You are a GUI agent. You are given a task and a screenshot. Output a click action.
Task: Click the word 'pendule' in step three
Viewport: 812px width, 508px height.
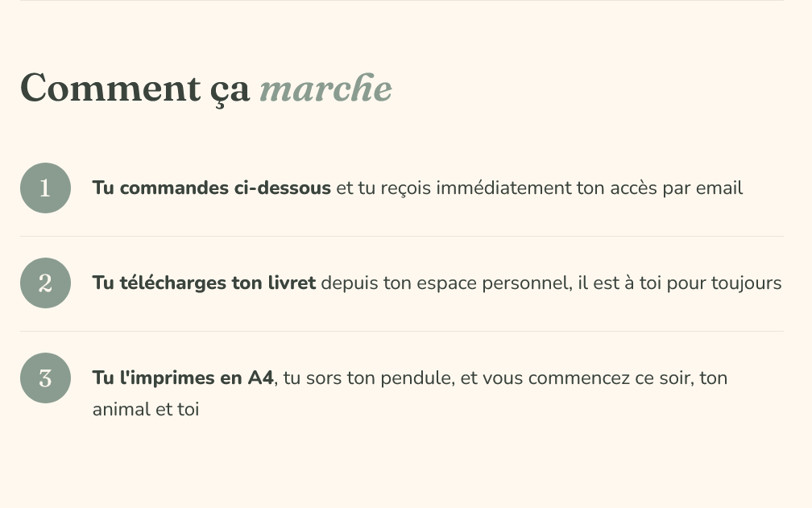coord(417,378)
